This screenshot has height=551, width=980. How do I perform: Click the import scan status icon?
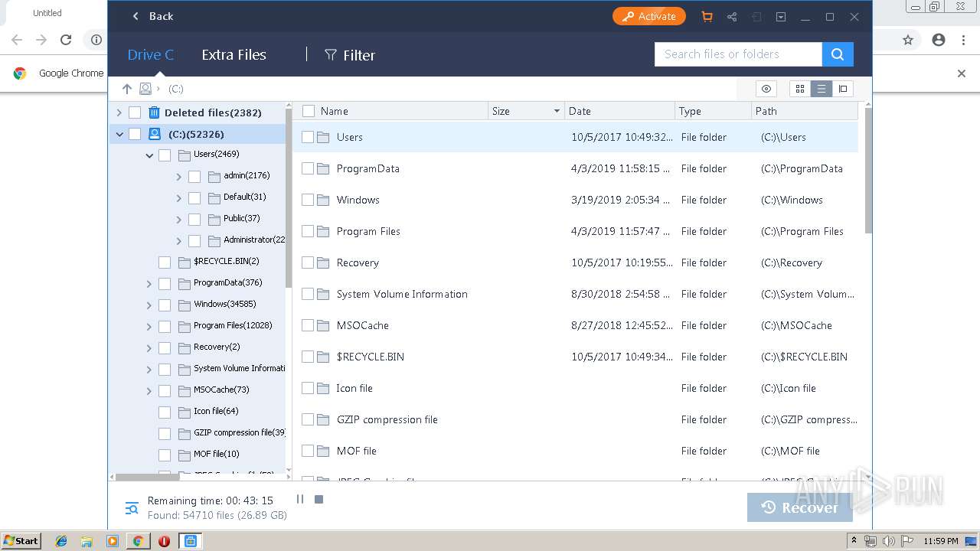756,17
